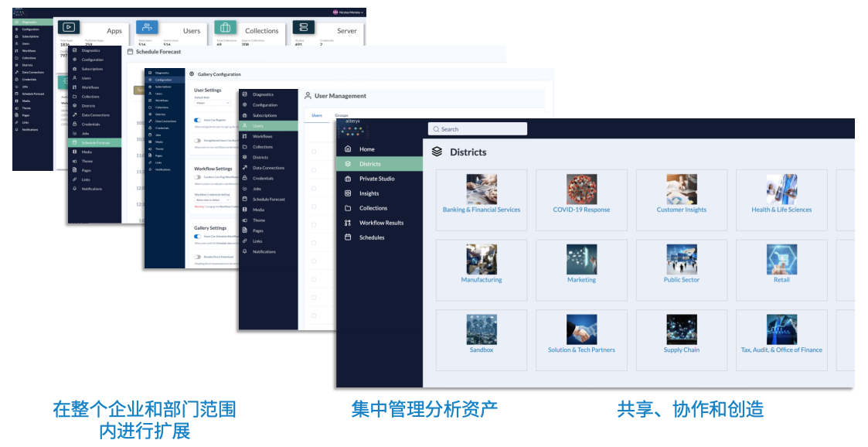Image resolution: width=868 pixels, height=447 pixels.
Task: Open Diagnostics in the User Management window sidebar
Action: pos(268,94)
